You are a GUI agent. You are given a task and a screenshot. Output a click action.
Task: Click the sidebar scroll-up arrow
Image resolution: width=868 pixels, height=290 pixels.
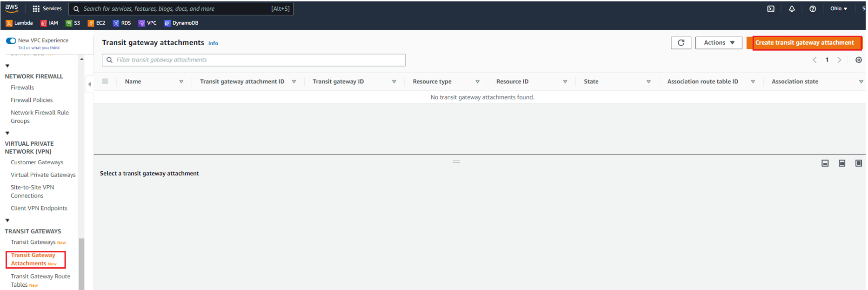(x=81, y=59)
